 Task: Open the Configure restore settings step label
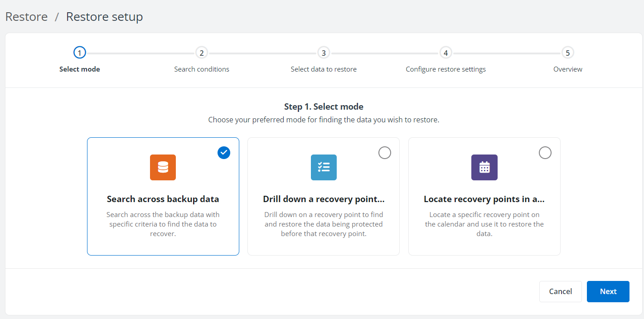[x=445, y=69]
